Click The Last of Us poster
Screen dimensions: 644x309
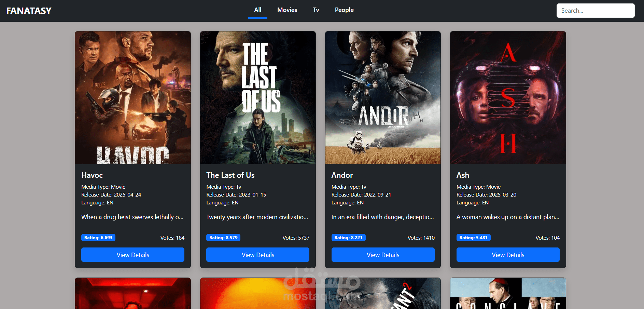click(258, 98)
